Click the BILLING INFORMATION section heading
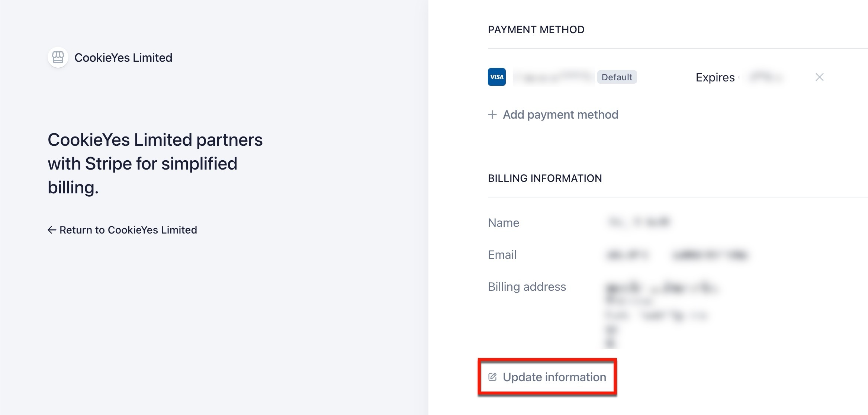The image size is (868, 415). coord(544,178)
